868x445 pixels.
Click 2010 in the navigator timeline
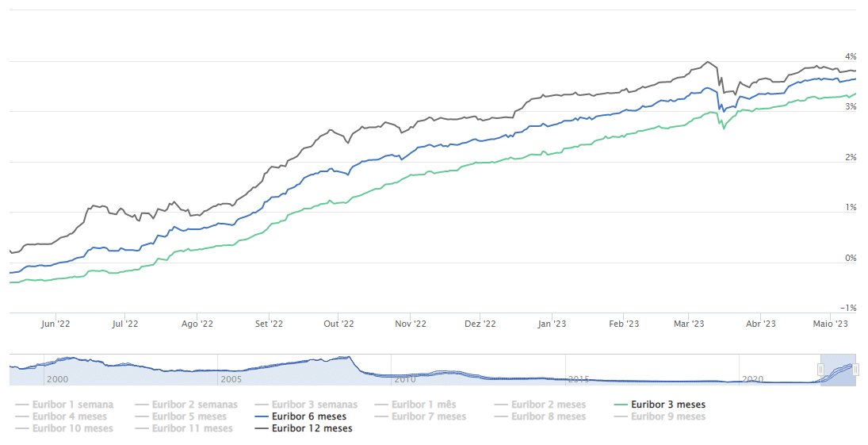click(403, 380)
